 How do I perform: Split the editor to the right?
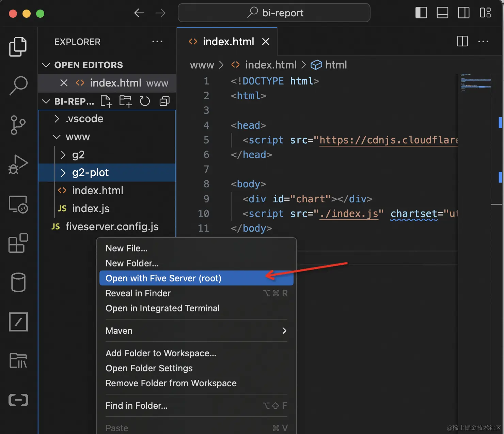coord(462,42)
